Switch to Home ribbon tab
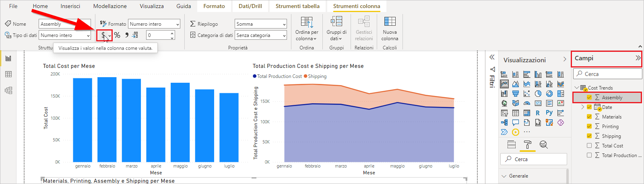 point(40,6)
